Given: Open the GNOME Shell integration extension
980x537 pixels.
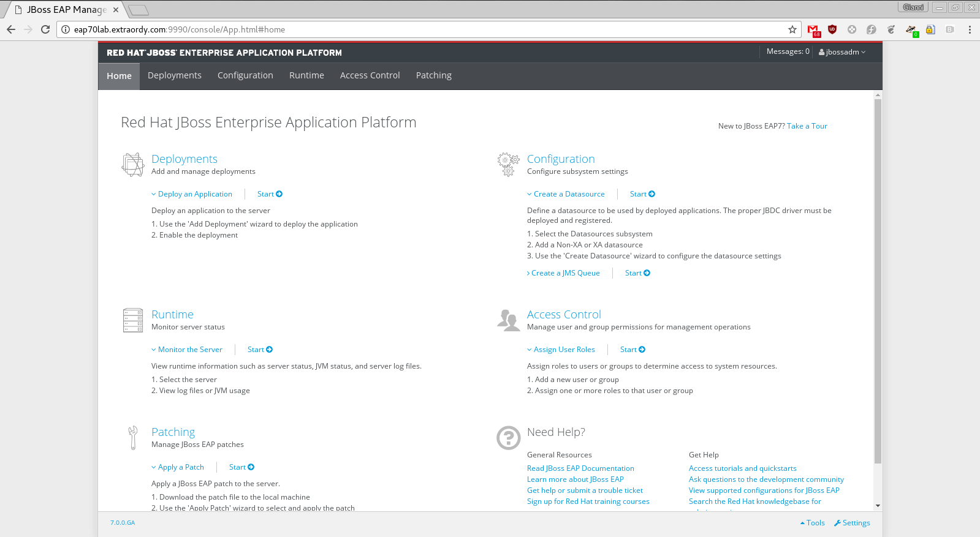Looking at the screenshot, I should [x=891, y=29].
